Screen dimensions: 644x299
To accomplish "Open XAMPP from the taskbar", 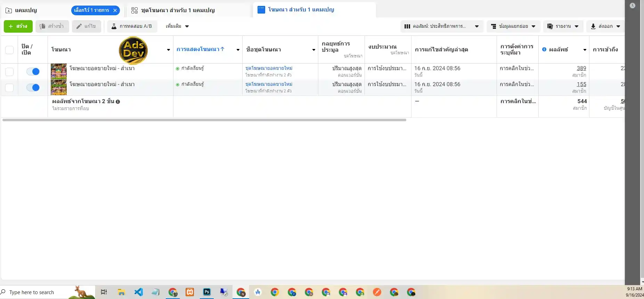I will (x=190, y=292).
